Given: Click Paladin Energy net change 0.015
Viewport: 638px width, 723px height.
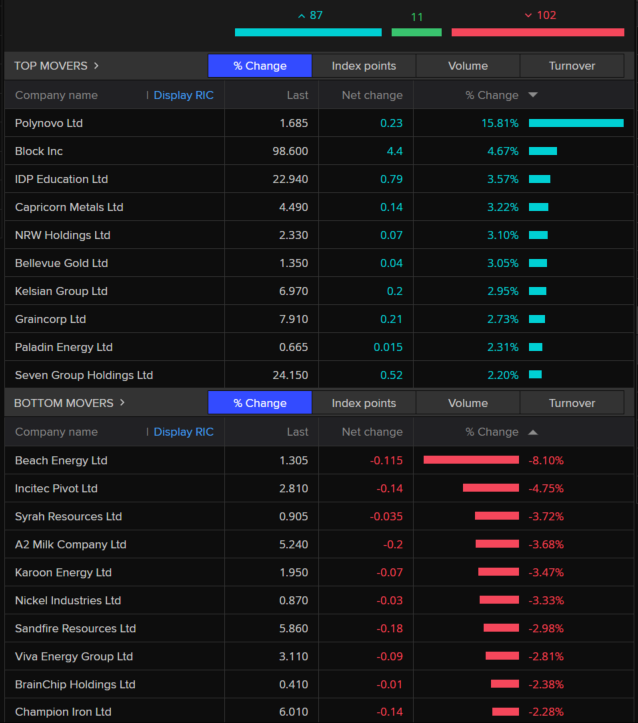Looking at the screenshot, I should click(x=388, y=347).
